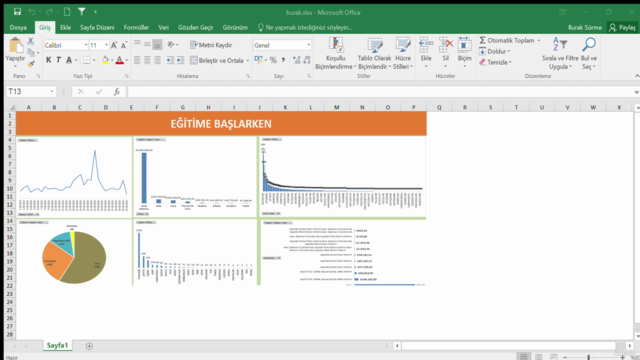The image size is (640, 360).
Task: Switch to the Formüller ribbon tab
Action: (136, 28)
